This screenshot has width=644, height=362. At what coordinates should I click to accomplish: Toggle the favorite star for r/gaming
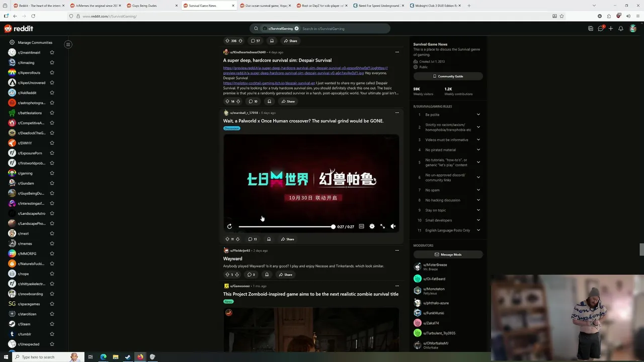coord(52,173)
